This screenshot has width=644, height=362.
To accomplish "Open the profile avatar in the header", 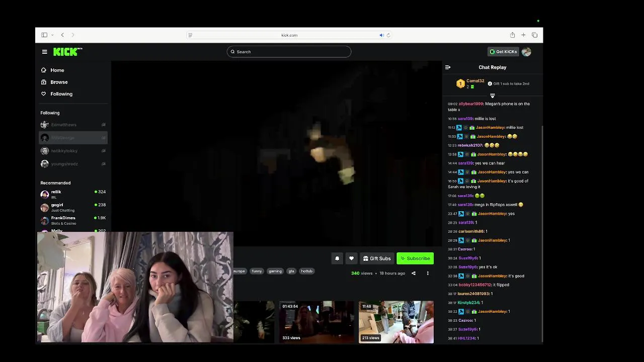I will [x=526, y=52].
